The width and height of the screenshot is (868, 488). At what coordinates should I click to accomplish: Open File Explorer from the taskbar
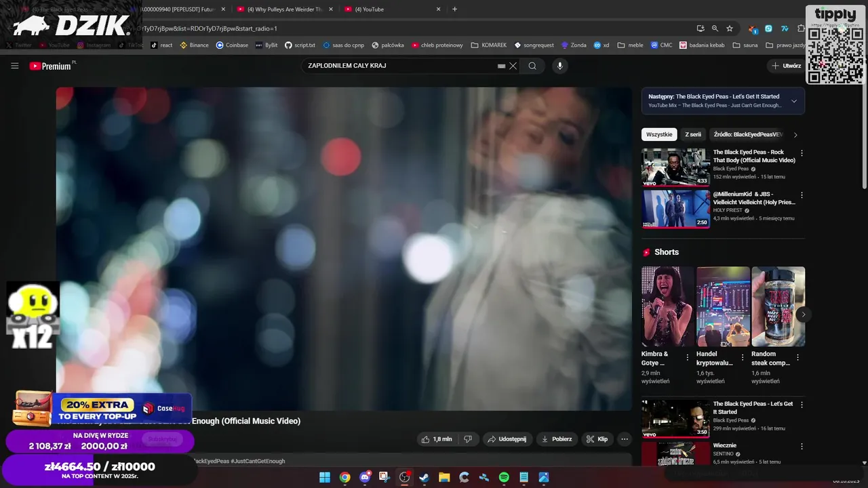click(444, 477)
